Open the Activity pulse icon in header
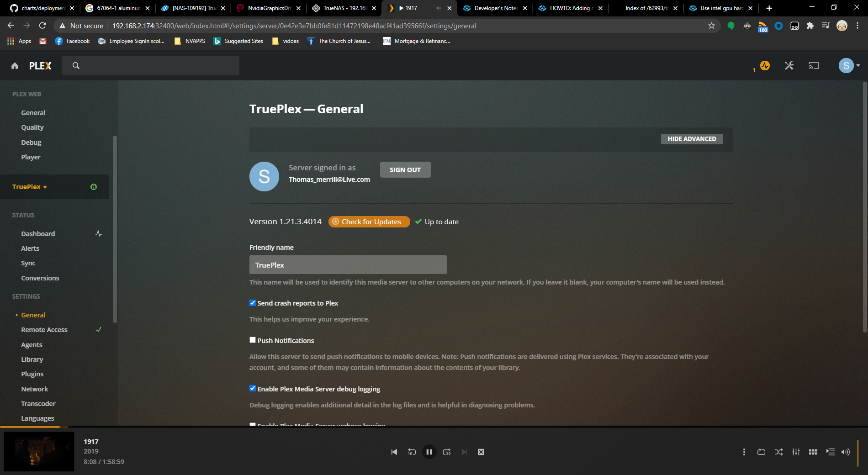The height and width of the screenshot is (475, 868). 765,66
